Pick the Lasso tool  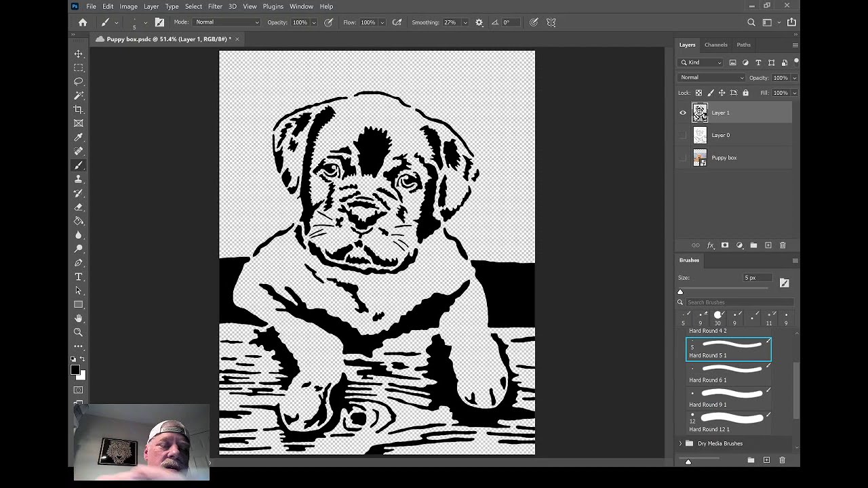(79, 81)
